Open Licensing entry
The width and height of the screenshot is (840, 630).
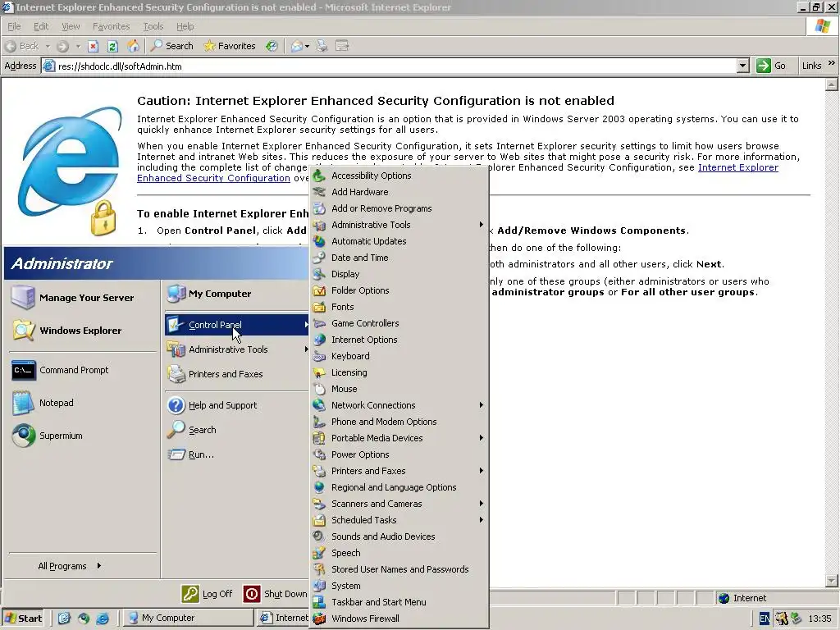(x=399, y=373)
